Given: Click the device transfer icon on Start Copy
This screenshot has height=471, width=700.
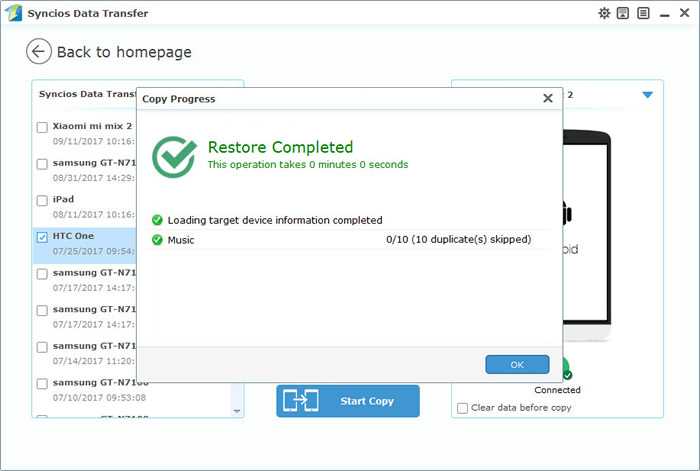Looking at the screenshot, I should tap(300, 400).
